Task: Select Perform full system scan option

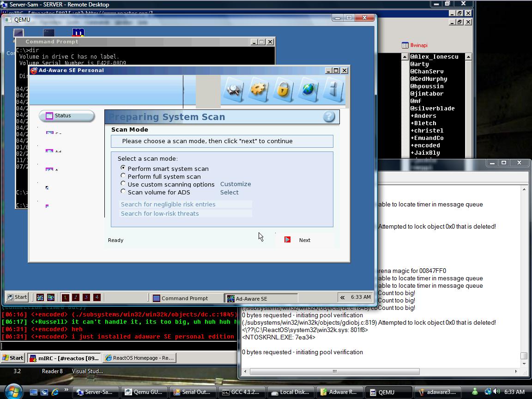Action: point(123,176)
